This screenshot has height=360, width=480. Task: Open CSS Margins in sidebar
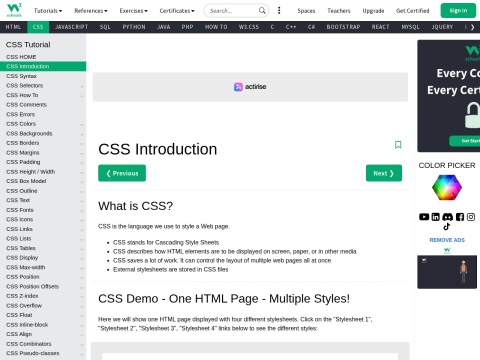pyautogui.click(x=43, y=153)
